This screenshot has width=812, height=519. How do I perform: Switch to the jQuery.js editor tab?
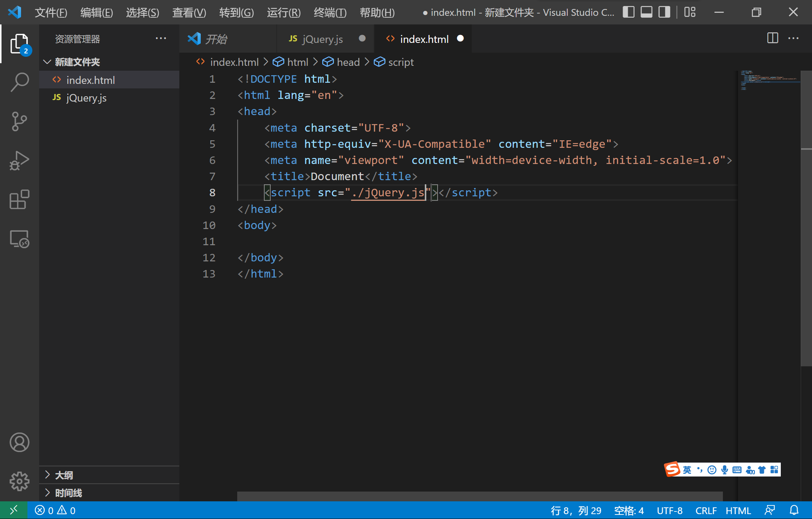[x=322, y=39]
